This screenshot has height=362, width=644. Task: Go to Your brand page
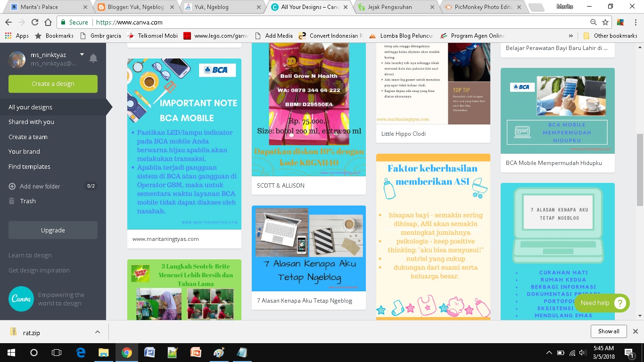tap(24, 152)
